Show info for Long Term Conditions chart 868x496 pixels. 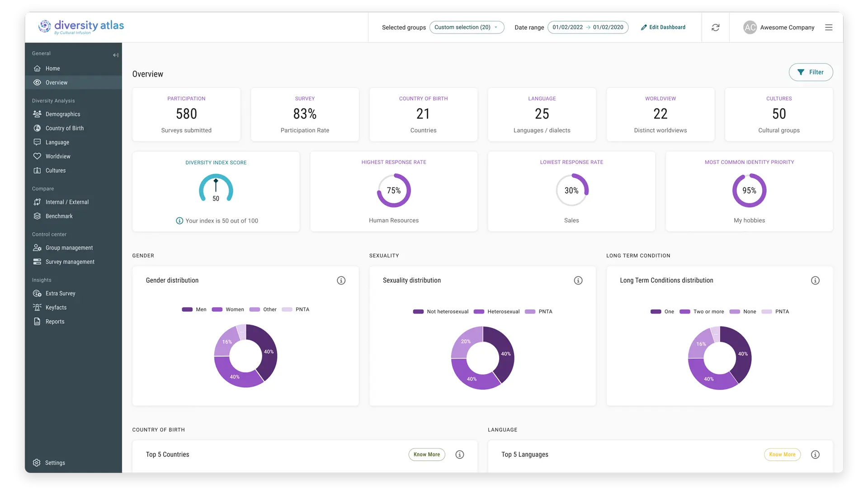(x=815, y=281)
